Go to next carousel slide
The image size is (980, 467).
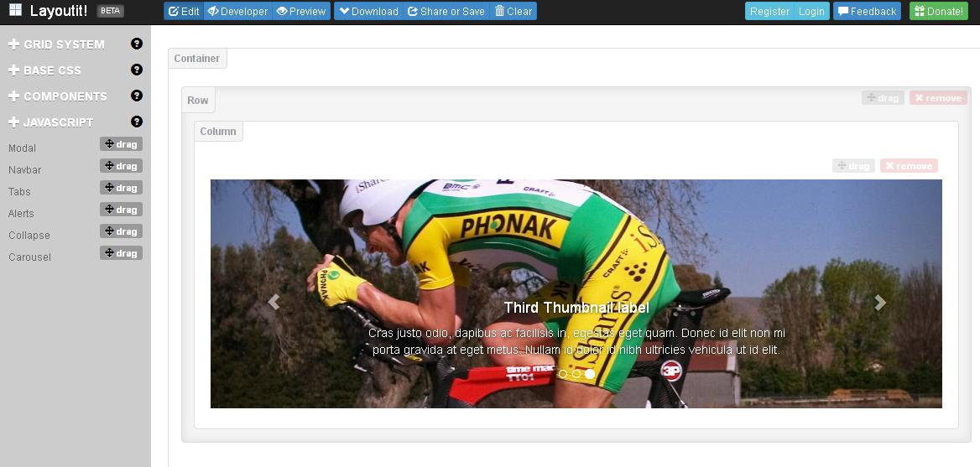[x=880, y=302]
